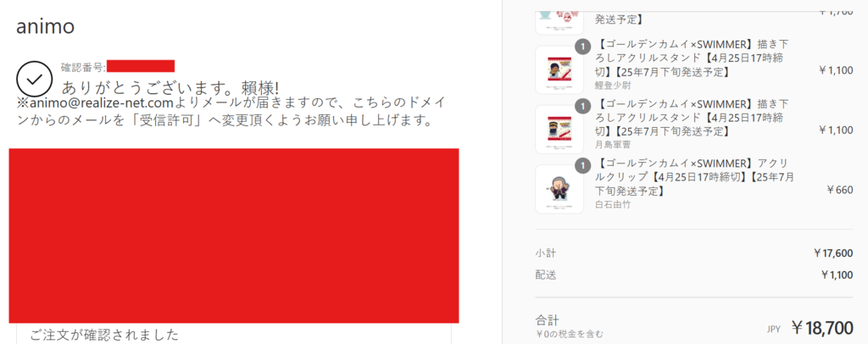
Task: Click the 小計 subtotal row
Action: (694, 253)
